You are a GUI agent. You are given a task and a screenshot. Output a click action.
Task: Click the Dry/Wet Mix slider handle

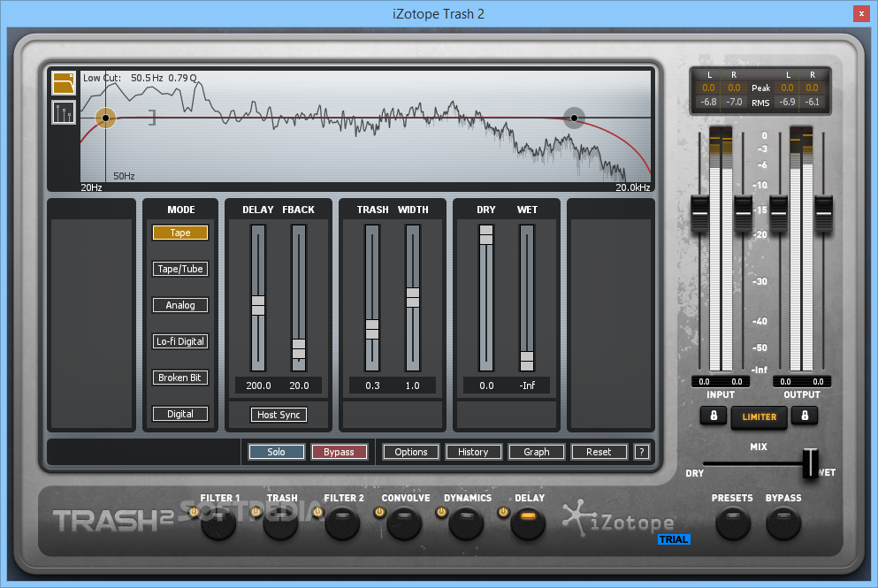(810, 462)
